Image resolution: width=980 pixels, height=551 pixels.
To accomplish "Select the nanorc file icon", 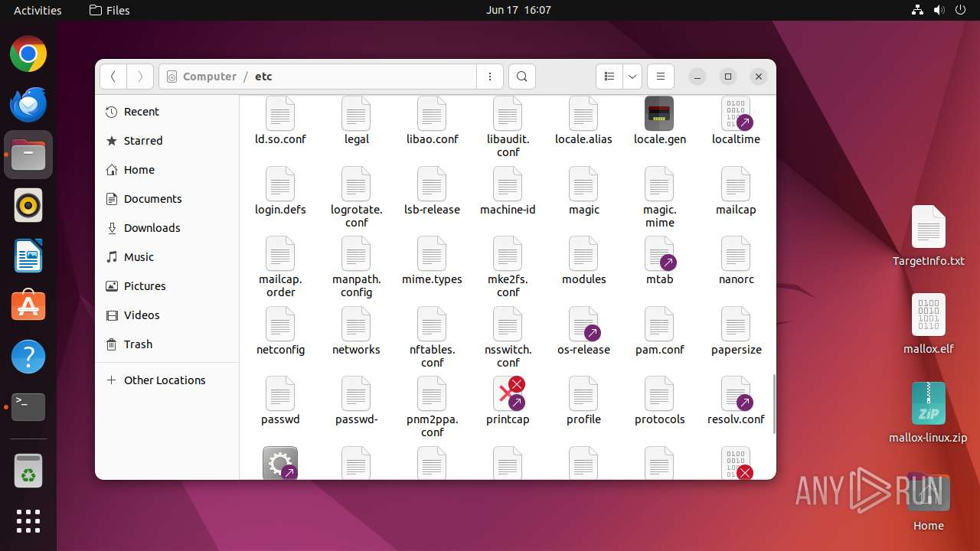I will click(736, 253).
